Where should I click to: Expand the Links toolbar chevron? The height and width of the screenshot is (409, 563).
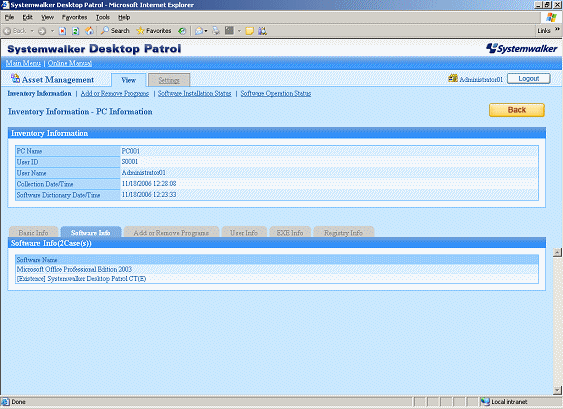pyautogui.click(x=557, y=29)
